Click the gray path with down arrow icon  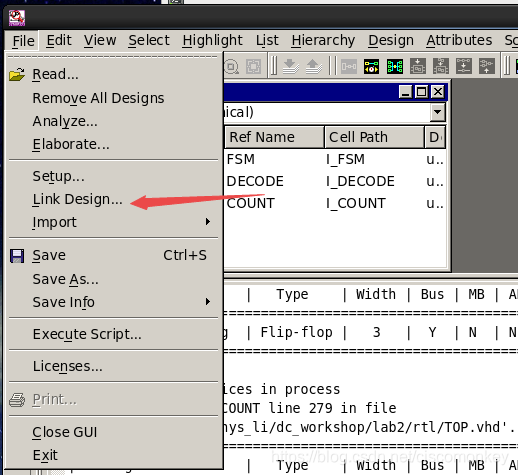tap(464, 66)
